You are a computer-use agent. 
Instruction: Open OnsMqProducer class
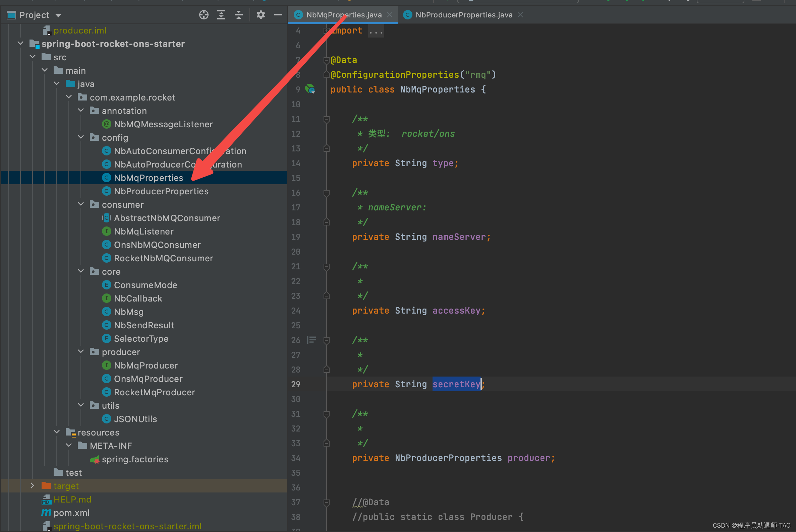[x=148, y=379]
